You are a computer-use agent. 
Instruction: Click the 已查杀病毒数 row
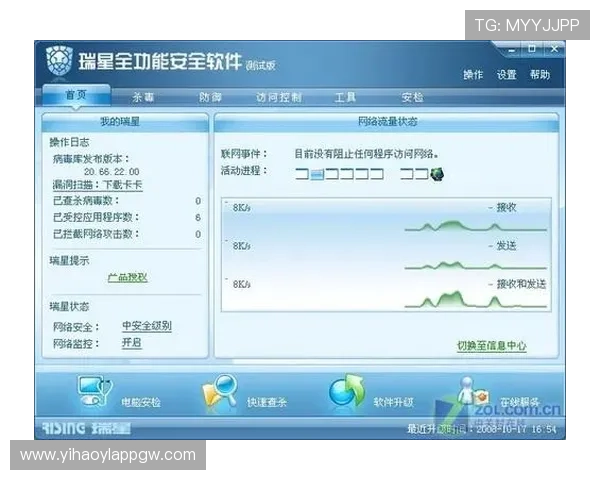127,201
